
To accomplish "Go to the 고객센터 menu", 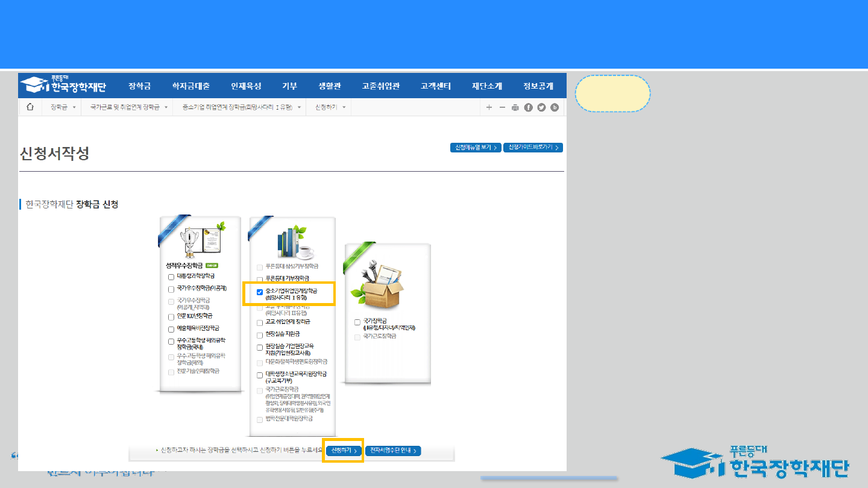I will (436, 86).
